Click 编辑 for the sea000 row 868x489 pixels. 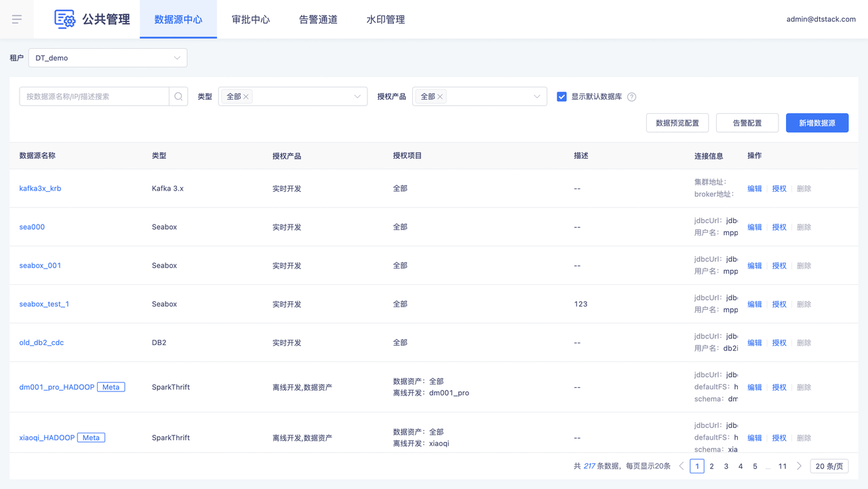(x=754, y=227)
